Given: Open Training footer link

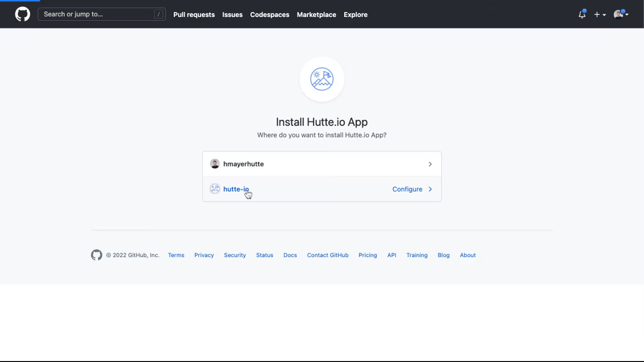Looking at the screenshot, I should (417, 255).
